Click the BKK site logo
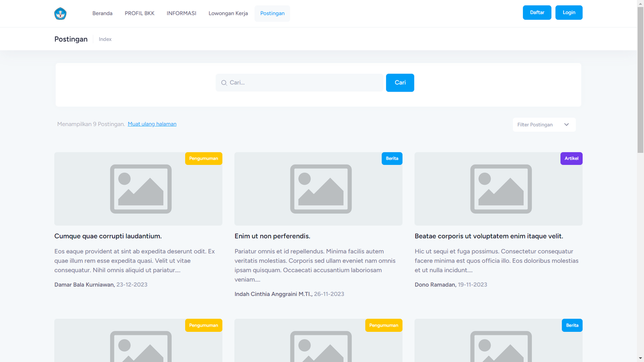Screen dimensions: 644x362 [60, 14]
